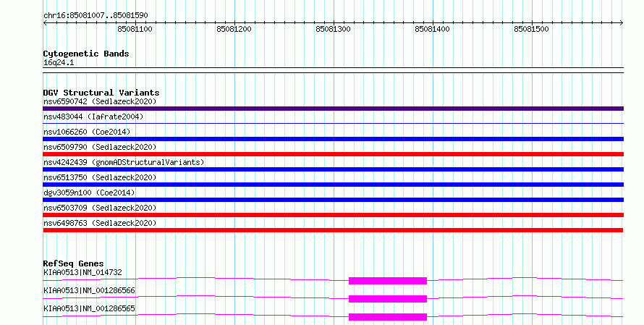Screen dimensions: 644x325
Task: Click the DGV Structural Variants track heading
Action: [101, 93]
